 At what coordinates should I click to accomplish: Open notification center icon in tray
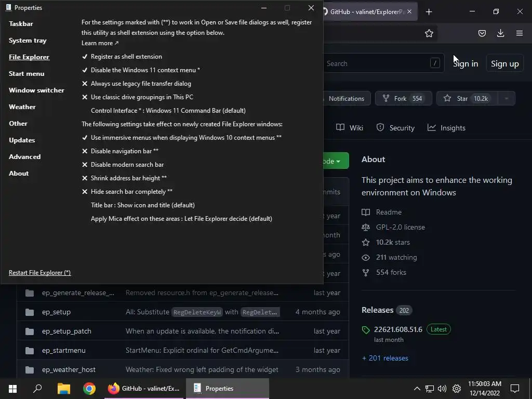coord(515,389)
